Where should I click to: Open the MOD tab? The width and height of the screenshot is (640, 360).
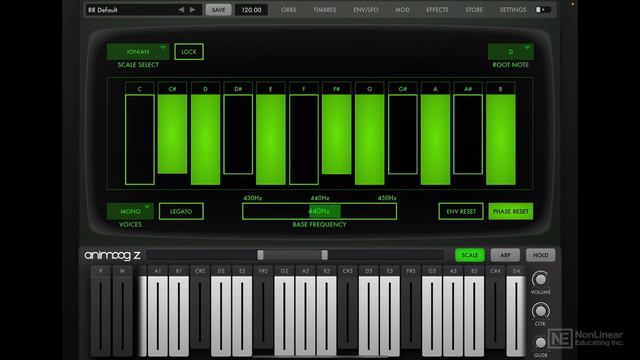pyautogui.click(x=402, y=10)
